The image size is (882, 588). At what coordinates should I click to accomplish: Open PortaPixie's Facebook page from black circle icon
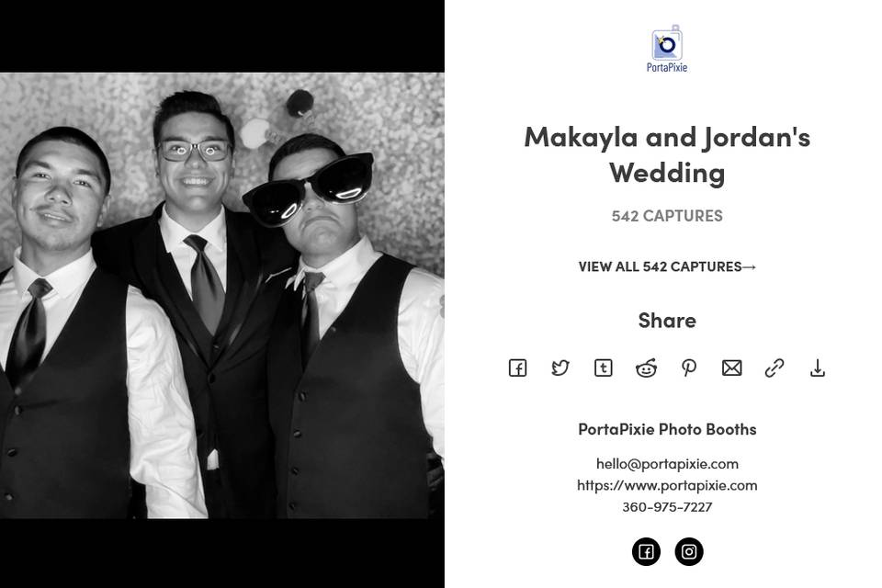click(x=646, y=551)
